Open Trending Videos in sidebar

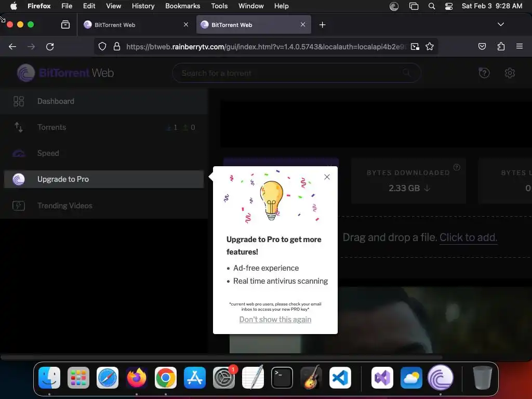(104, 206)
